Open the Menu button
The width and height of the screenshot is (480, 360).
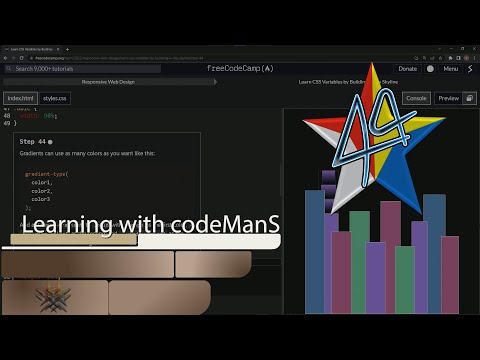click(x=451, y=69)
